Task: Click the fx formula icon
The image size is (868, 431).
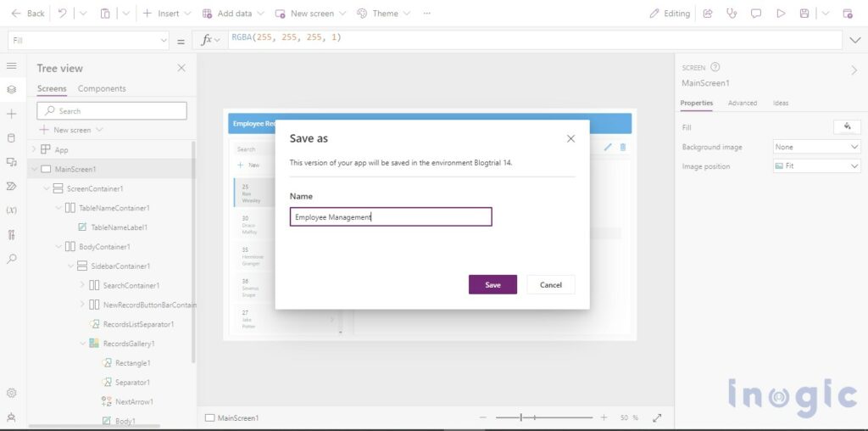Action: [x=207, y=40]
